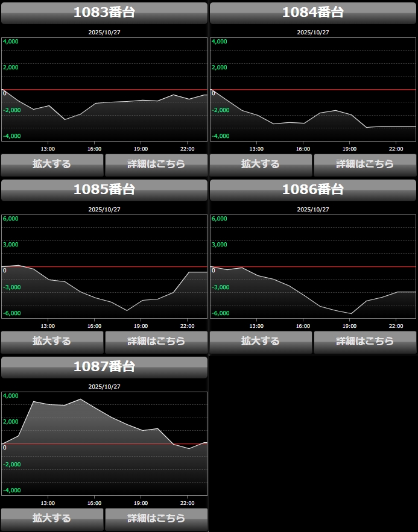Click 拡大する for machine 1086
Screen dimensions: 418x532
(x=261, y=341)
